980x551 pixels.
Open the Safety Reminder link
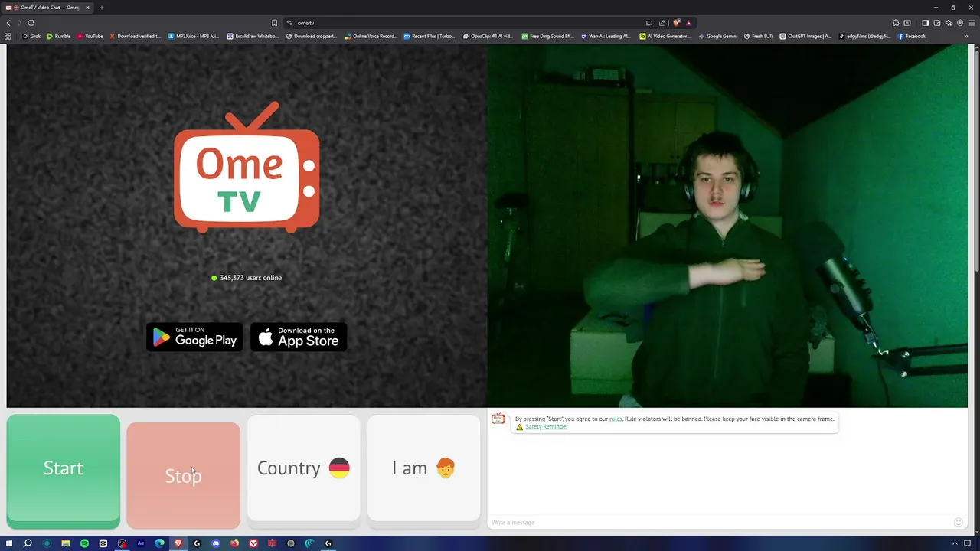click(x=546, y=427)
